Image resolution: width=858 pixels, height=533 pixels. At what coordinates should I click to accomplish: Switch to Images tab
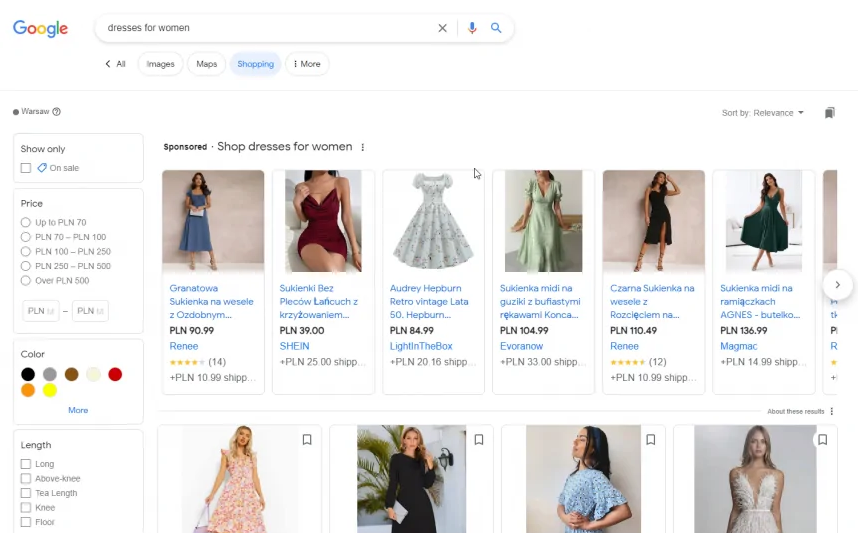[x=160, y=64]
